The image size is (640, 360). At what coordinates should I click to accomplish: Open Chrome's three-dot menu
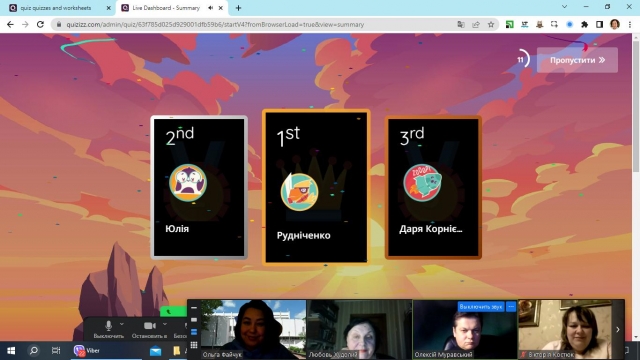(630, 24)
